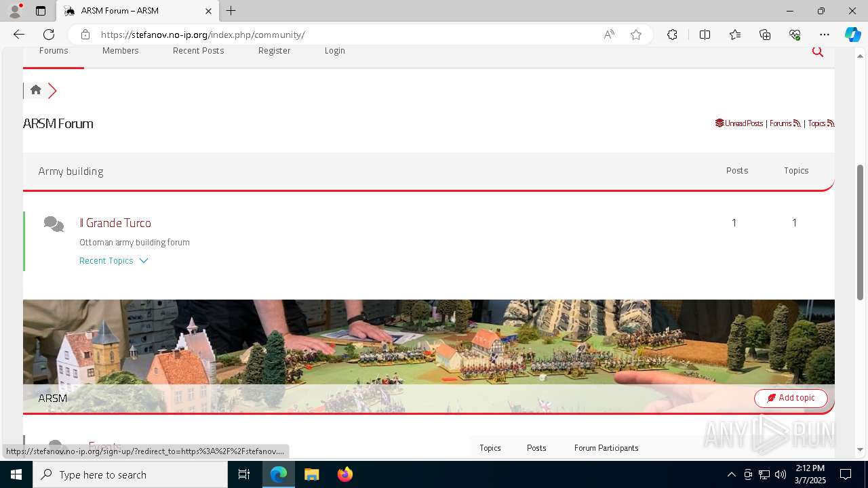This screenshot has height=488, width=868.
Task: Open the home breadcrumb icon
Action: click(36, 89)
